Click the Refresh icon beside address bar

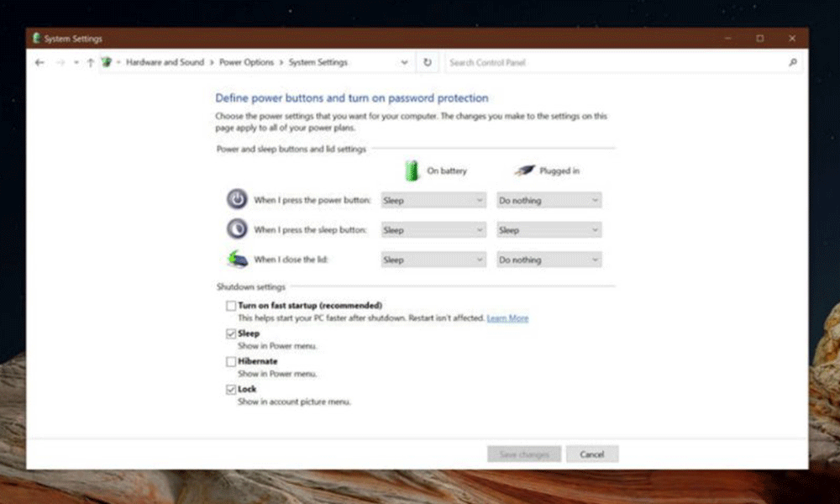pyautogui.click(x=428, y=63)
